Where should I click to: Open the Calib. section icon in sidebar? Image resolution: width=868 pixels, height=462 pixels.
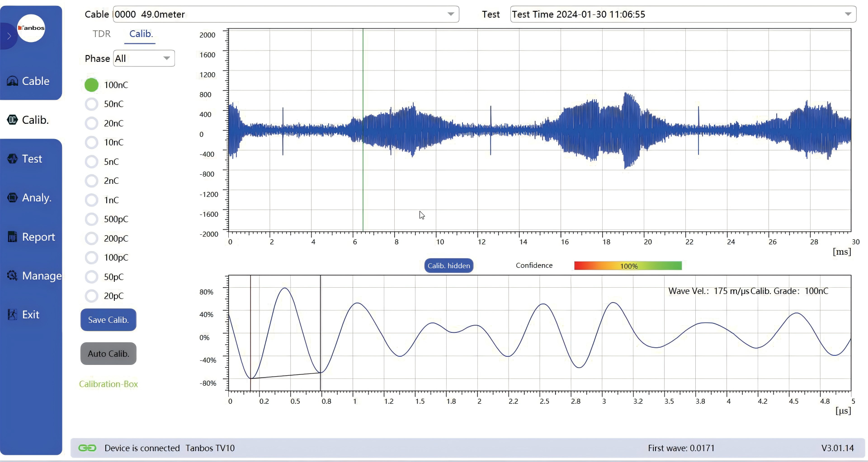click(13, 120)
